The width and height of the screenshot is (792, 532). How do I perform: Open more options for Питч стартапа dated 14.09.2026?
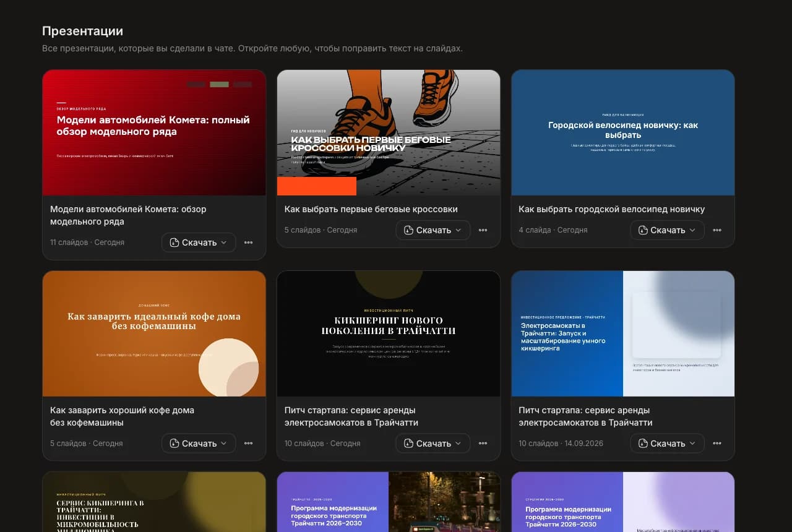(717, 444)
